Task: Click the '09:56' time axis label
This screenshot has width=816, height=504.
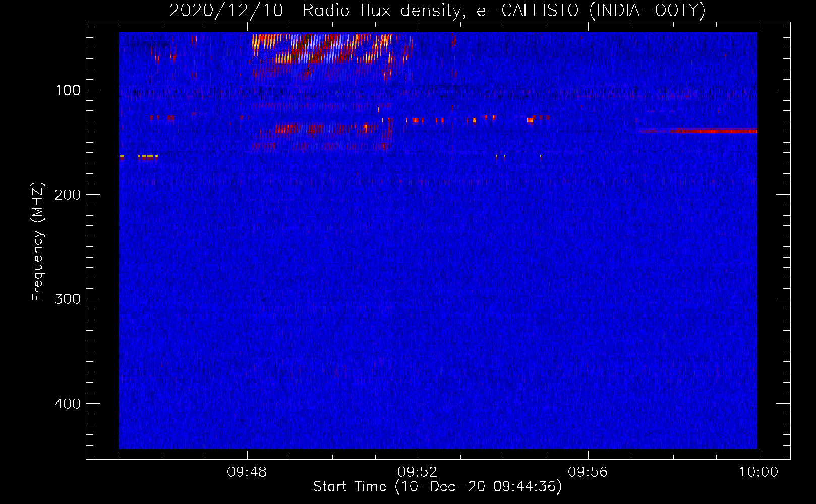Action: coord(588,472)
